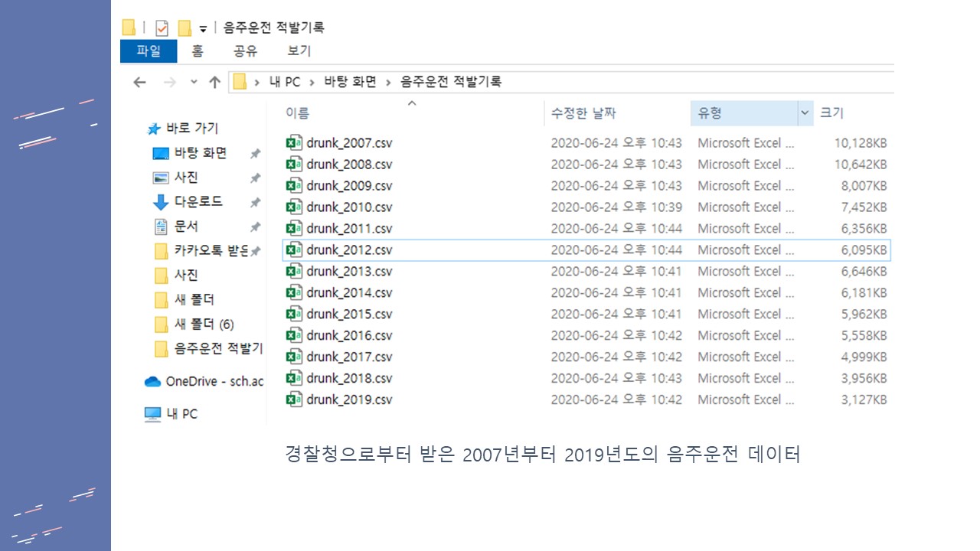The width and height of the screenshot is (980, 551).
Task: Click 바탕 화면 in the address path
Action: coord(351,82)
